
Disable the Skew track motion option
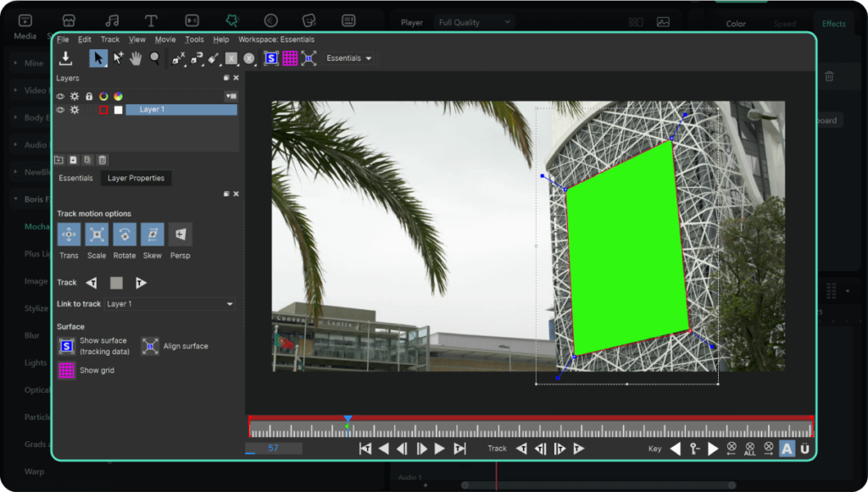point(153,235)
